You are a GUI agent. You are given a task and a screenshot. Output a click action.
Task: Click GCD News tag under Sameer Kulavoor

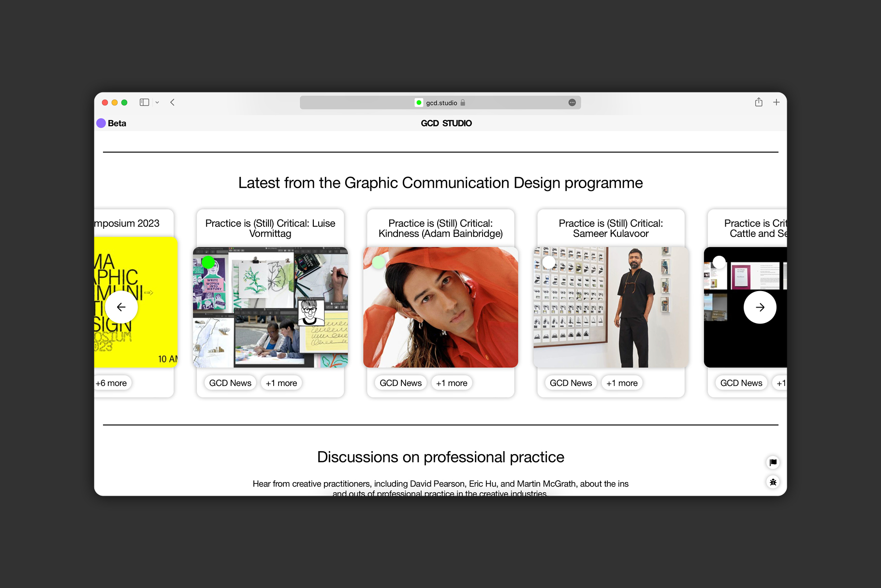(x=571, y=383)
